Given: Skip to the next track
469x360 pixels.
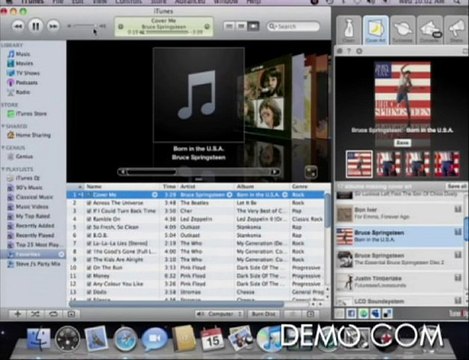Looking at the screenshot, I should pyautogui.click(x=53, y=26).
